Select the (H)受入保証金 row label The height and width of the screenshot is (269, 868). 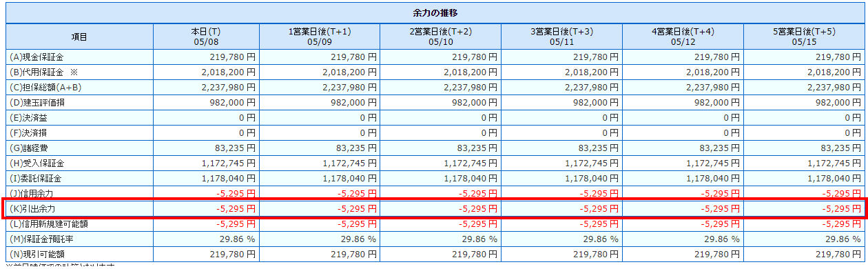tap(37, 163)
